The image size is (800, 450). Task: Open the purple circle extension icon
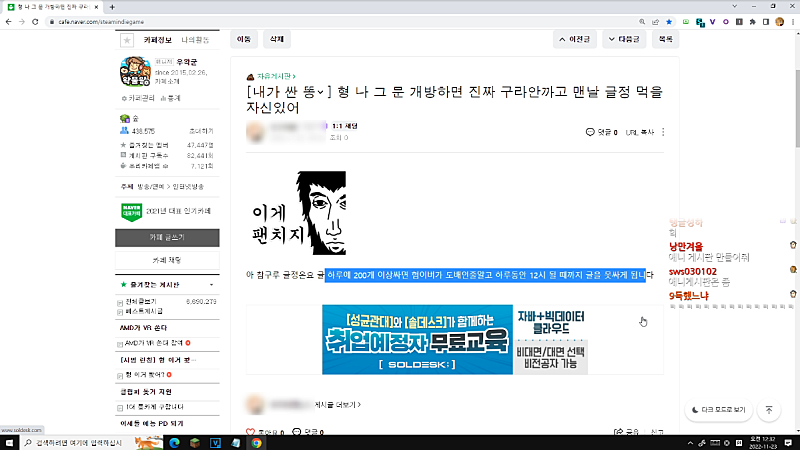[x=726, y=22]
